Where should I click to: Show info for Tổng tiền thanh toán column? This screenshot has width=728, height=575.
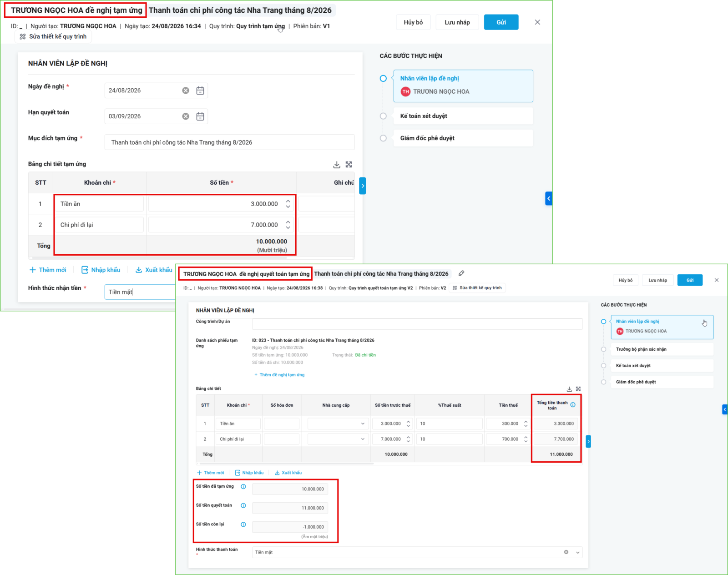point(573,405)
